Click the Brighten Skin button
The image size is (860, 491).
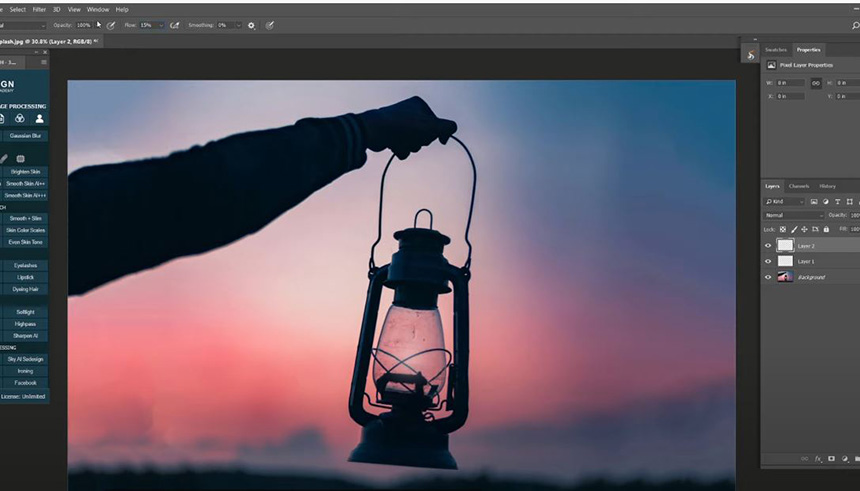[25, 172]
